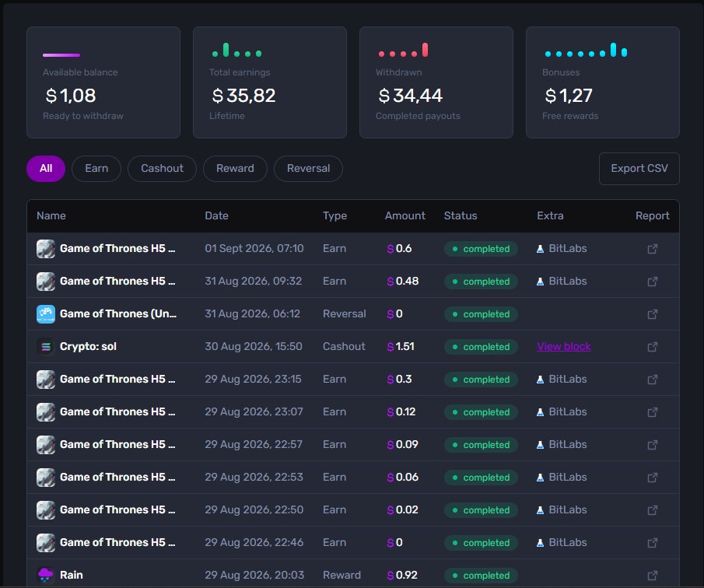The image size is (704, 588).
Task: Click the Total earnings $35,82 card
Action: point(270,82)
